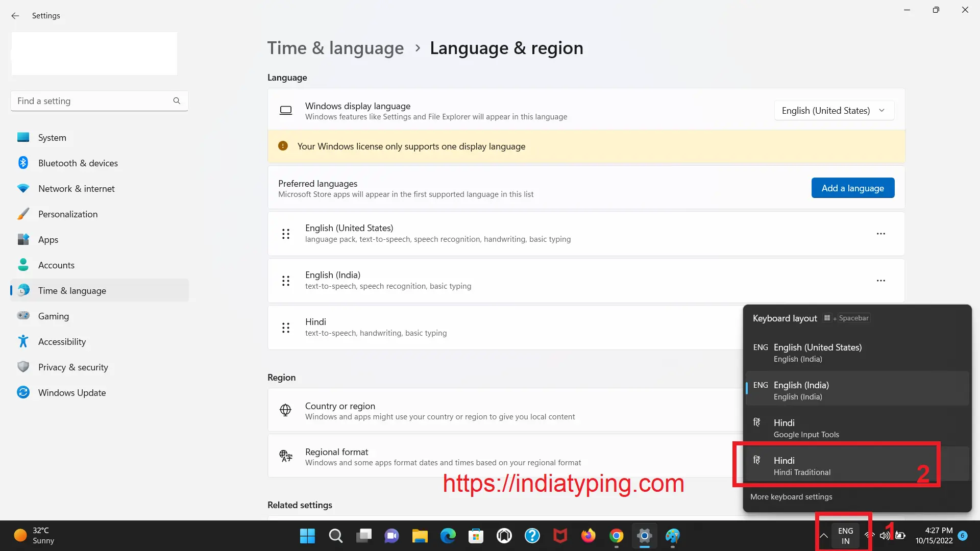Click the Bluetooth & devices icon

pyautogui.click(x=23, y=162)
